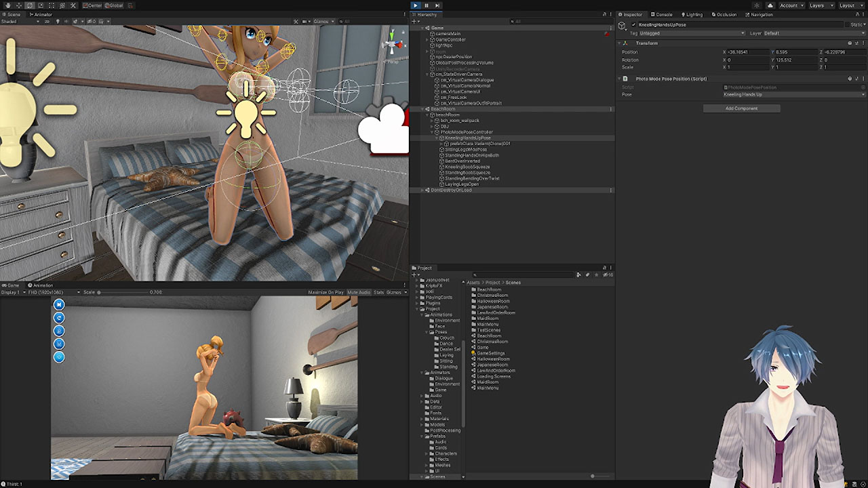Open Transform component help icon
This screenshot has width=868, height=488.
[x=849, y=43]
